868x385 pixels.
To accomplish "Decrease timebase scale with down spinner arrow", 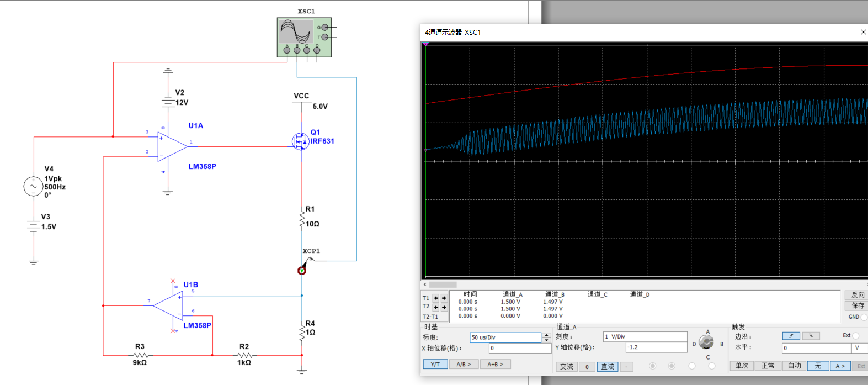I will click(x=546, y=340).
